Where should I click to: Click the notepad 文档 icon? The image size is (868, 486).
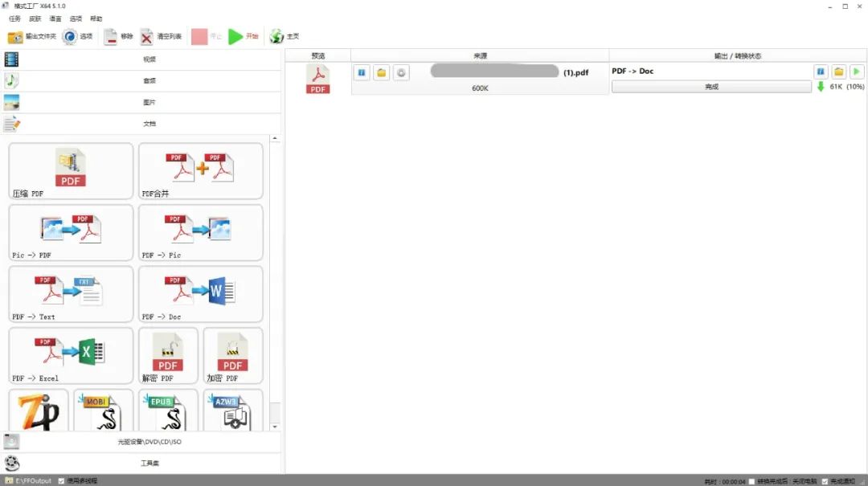[x=11, y=124]
